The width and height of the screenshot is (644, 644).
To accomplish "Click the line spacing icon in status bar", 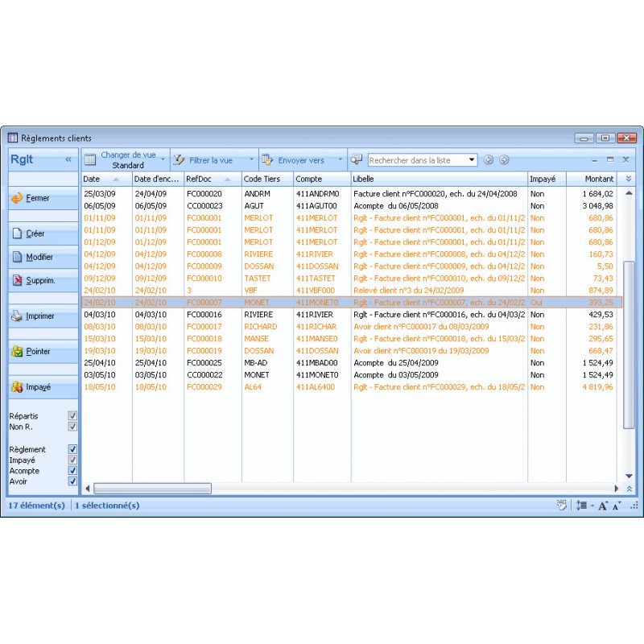I will (581, 506).
